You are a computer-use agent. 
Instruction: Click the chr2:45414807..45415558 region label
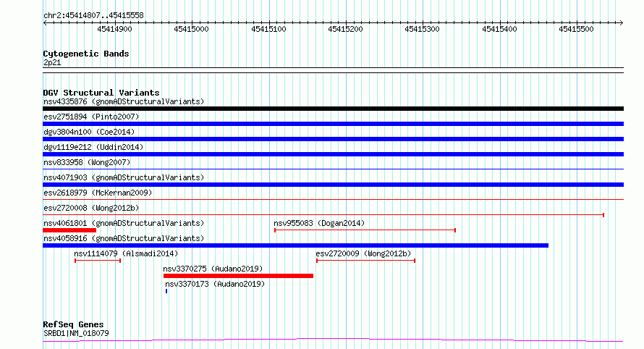pos(93,16)
